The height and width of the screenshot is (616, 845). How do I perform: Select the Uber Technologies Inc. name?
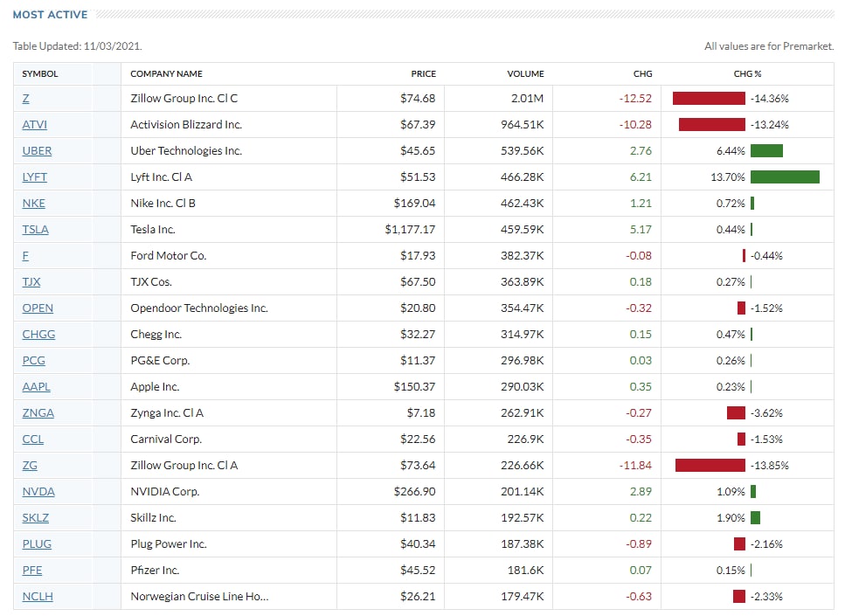click(186, 151)
